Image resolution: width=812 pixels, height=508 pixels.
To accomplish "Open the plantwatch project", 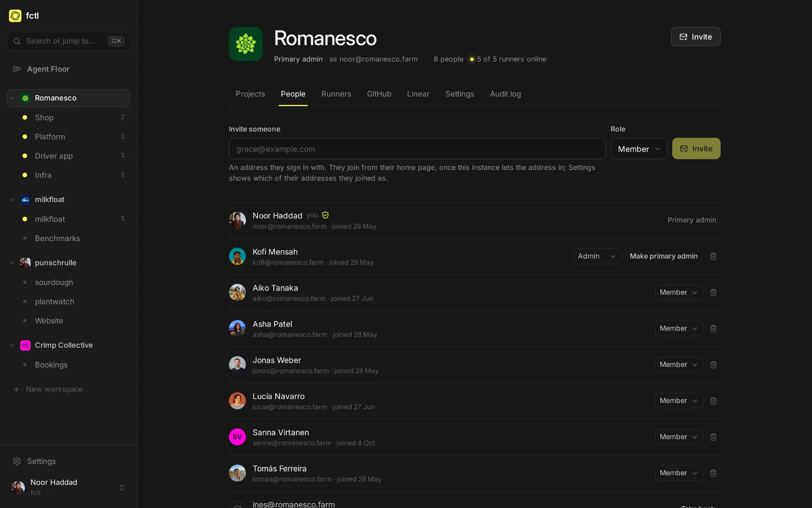I will (x=68, y=301).
